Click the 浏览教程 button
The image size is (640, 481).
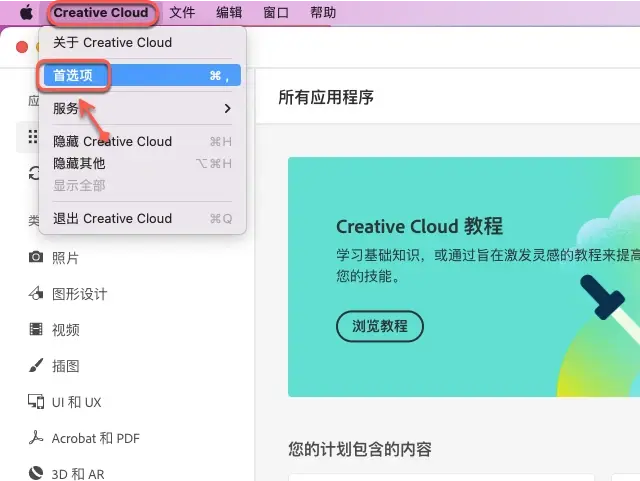380,326
